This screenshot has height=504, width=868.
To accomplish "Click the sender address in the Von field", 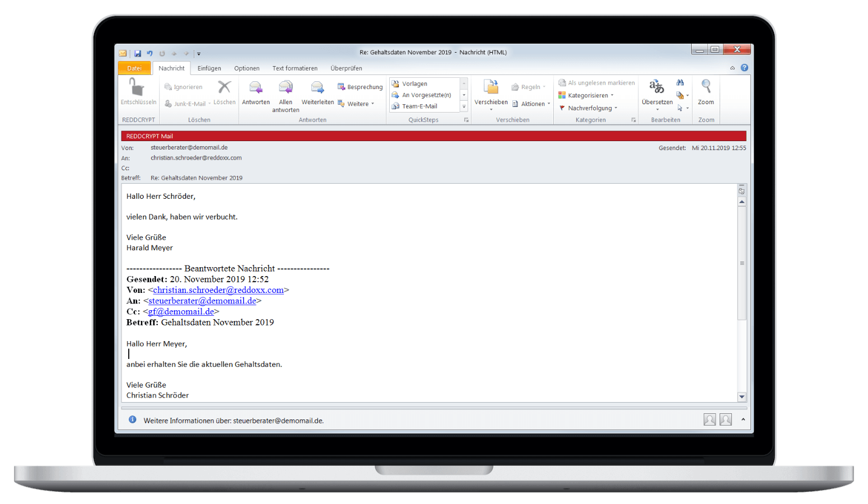I will 189,148.
